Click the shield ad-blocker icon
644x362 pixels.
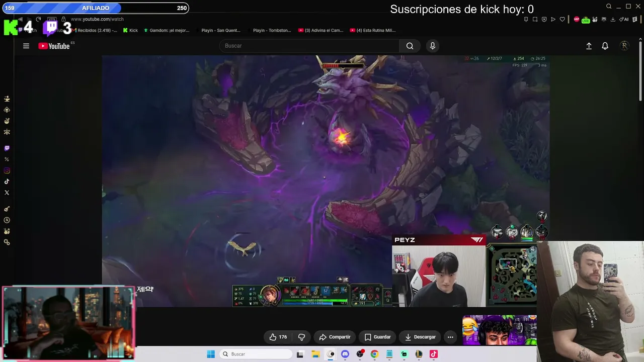[x=544, y=19]
